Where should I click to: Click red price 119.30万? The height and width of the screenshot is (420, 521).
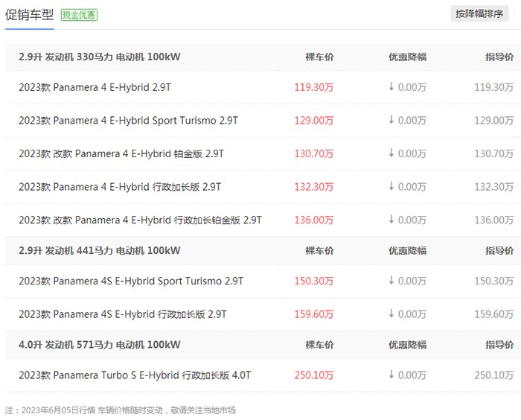click(313, 87)
